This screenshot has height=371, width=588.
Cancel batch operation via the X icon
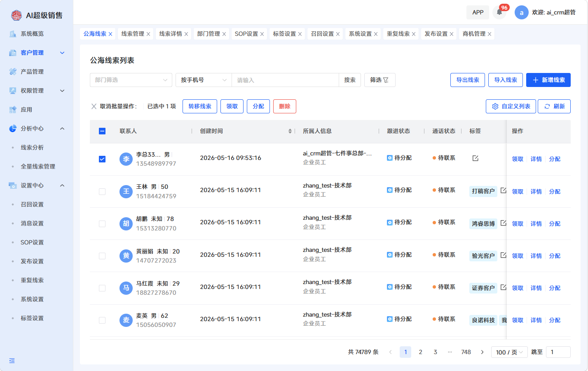pos(94,106)
